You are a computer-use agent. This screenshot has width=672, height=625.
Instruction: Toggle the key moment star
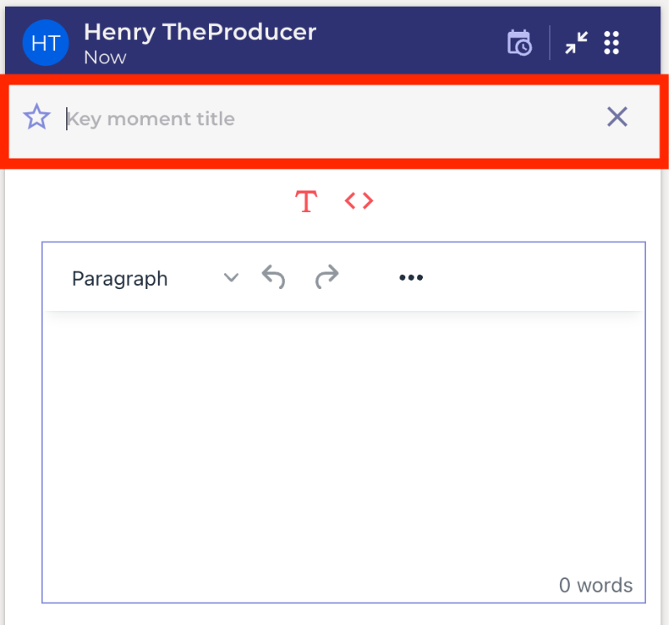point(37,117)
